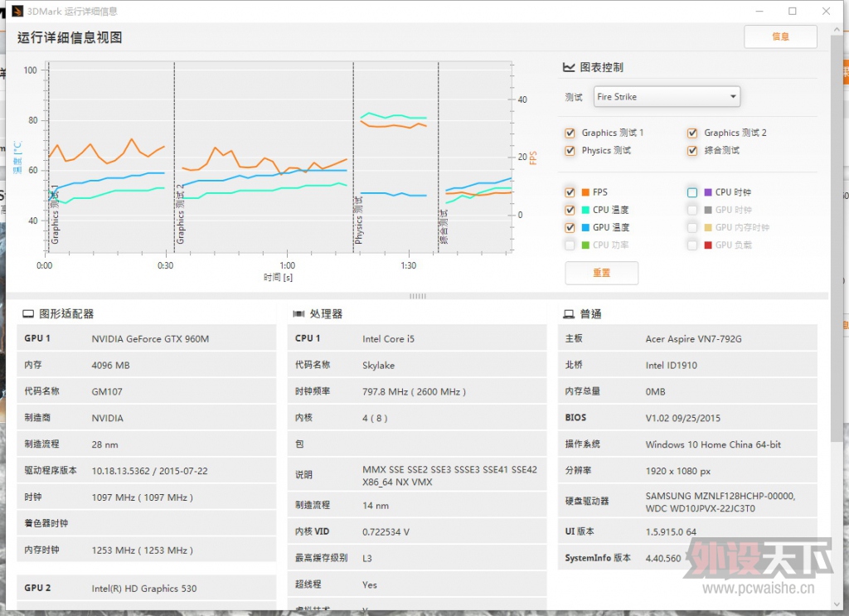Click the orange FPS color swatch

pyautogui.click(x=585, y=192)
